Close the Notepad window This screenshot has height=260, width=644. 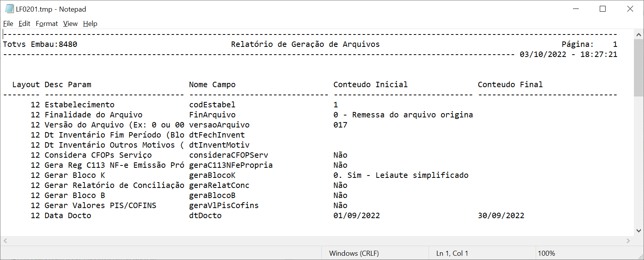click(630, 9)
